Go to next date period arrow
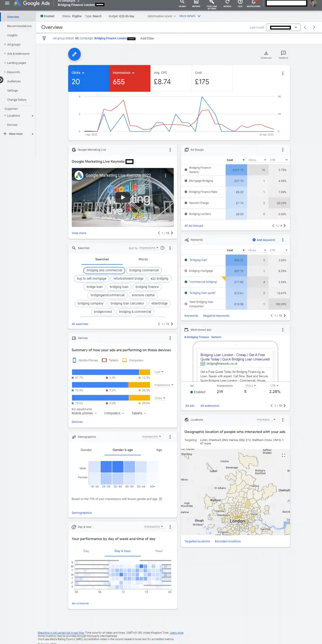The height and width of the screenshot is (644, 322). click(x=314, y=27)
